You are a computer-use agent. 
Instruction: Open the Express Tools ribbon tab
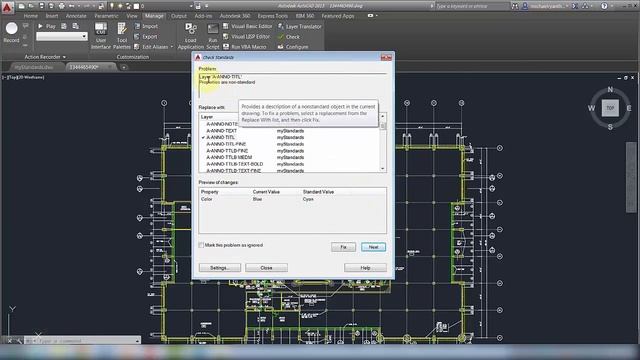point(273,16)
